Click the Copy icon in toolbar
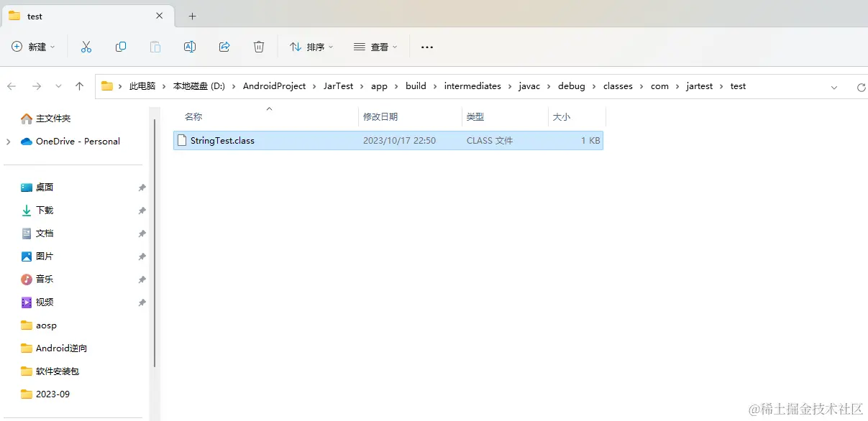This screenshot has width=868, height=421. click(121, 47)
